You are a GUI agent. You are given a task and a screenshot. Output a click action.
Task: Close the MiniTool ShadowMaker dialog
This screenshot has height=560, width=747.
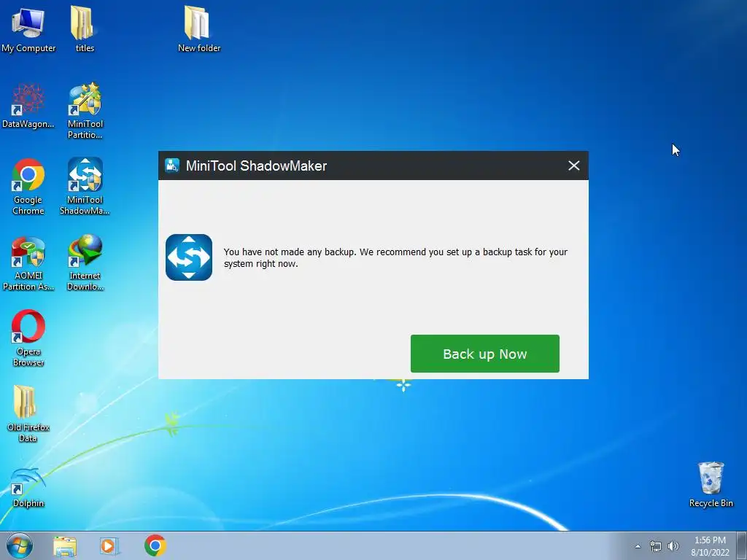(573, 166)
